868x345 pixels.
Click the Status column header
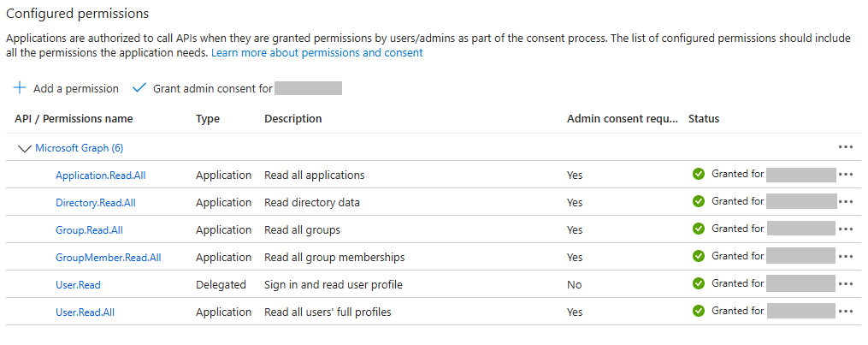click(704, 119)
